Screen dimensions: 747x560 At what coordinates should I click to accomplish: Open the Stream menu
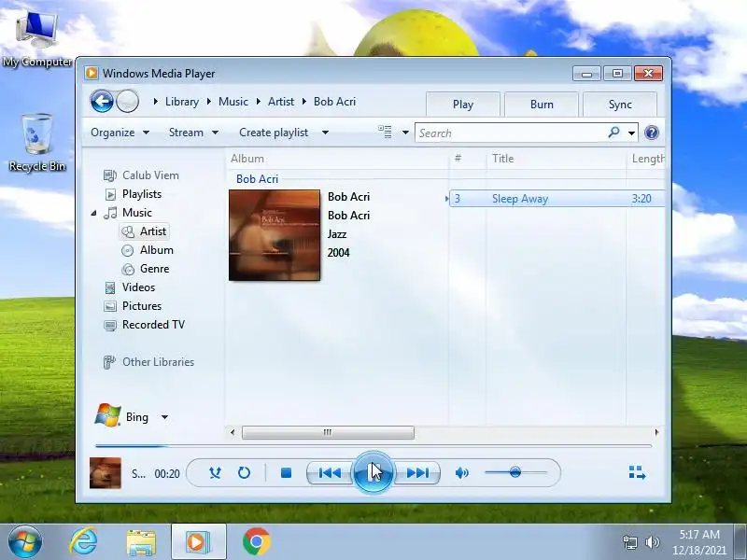(x=193, y=133)
